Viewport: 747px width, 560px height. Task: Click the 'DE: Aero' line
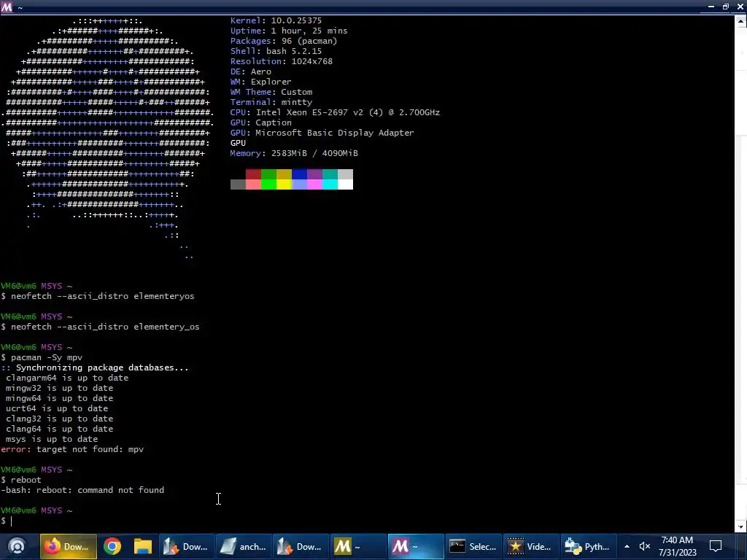(x=251, y=71)
